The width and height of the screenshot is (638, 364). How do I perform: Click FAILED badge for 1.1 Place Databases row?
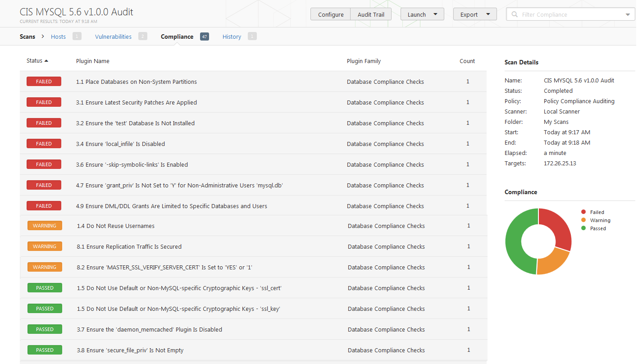pyautogui.click(x=44, y=82)
